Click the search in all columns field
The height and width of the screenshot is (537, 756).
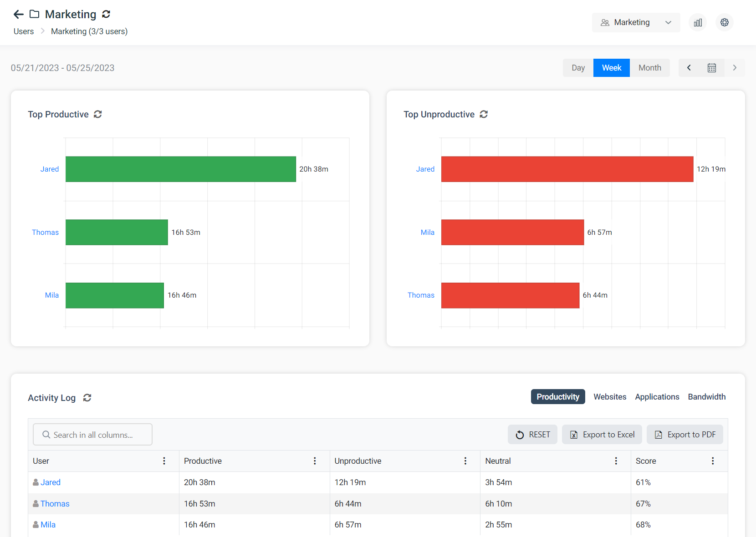pos(93,435)
